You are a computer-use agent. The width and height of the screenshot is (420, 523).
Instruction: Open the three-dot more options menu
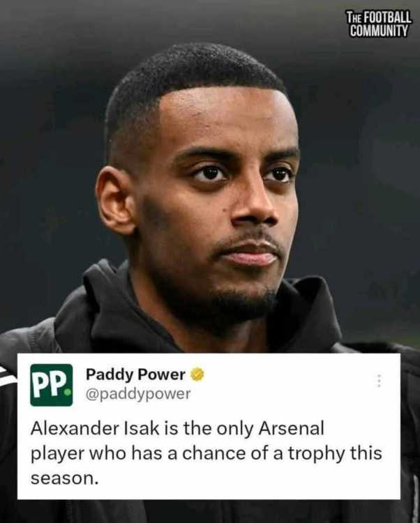(x=379, y=380)
